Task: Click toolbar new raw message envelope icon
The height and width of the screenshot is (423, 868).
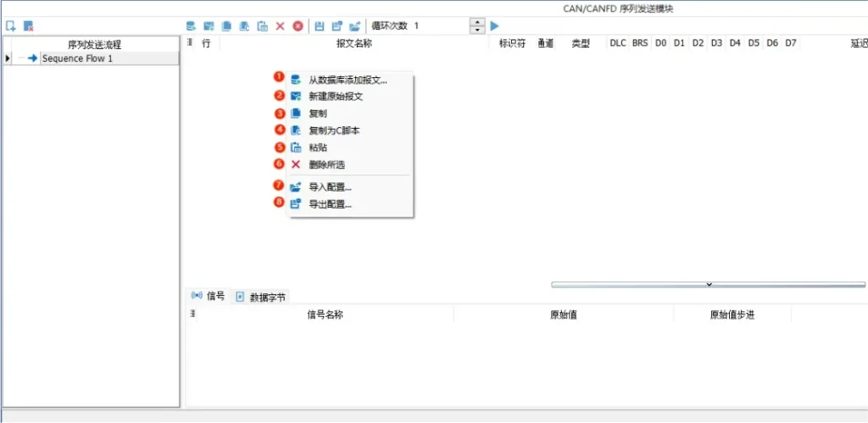Action: (209, 26)
